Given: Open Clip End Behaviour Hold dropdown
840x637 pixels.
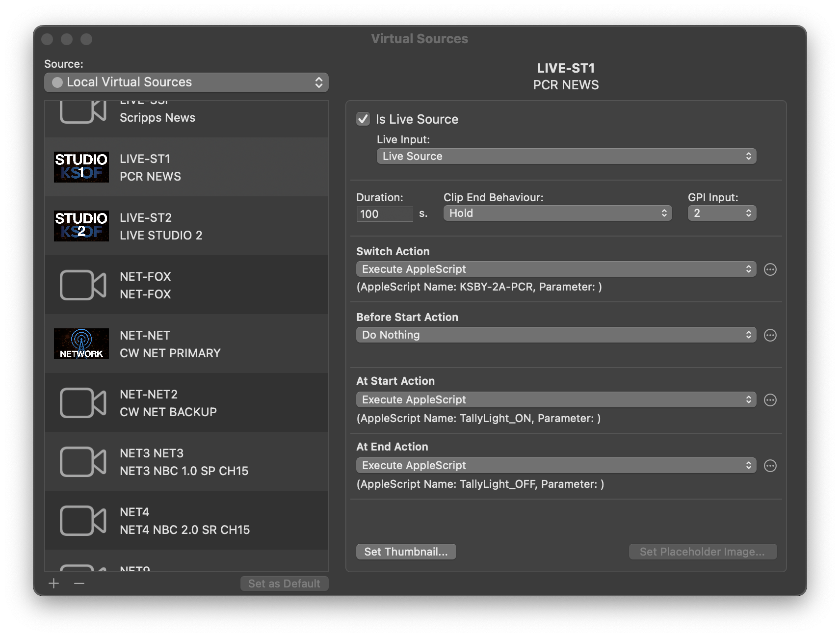Looking at the screenshot, I should point(557,213).
